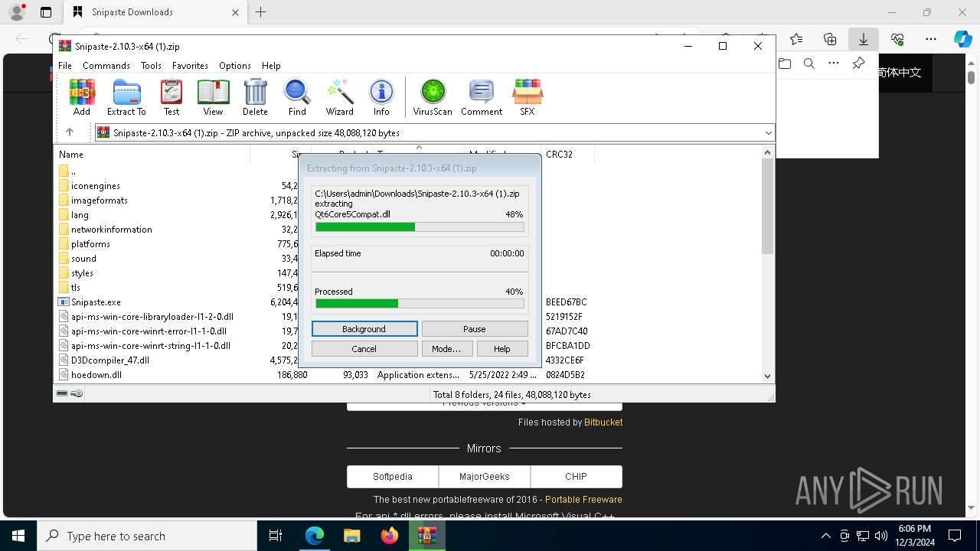Click Help in extraction dialog
Image resolution: width=980 pixels, height=551 pixels.
[502, 349]
